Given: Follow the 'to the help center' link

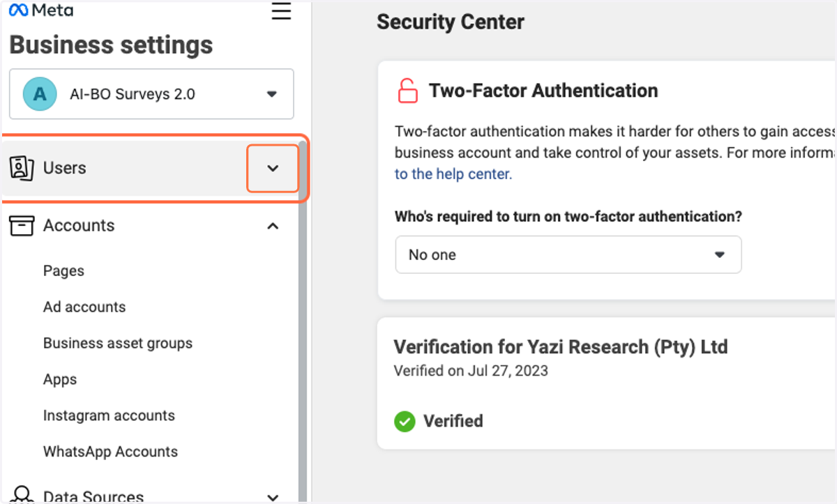Looking at the screenshot, I should pyautogui.click(x=453, y=174).
